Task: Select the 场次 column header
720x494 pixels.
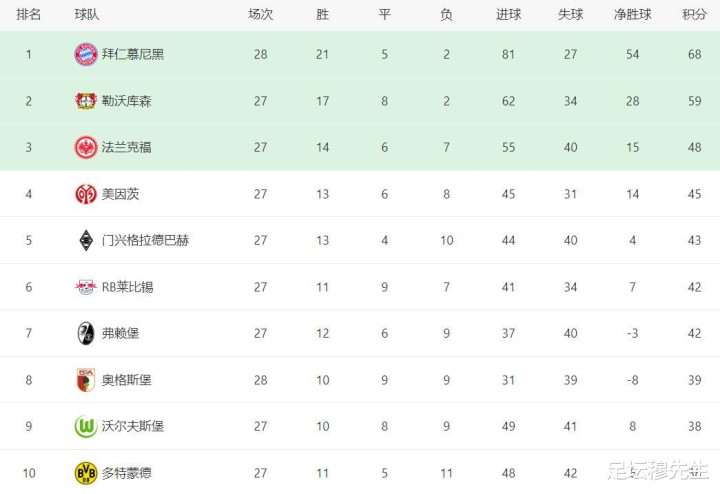Action: point(260,15)
